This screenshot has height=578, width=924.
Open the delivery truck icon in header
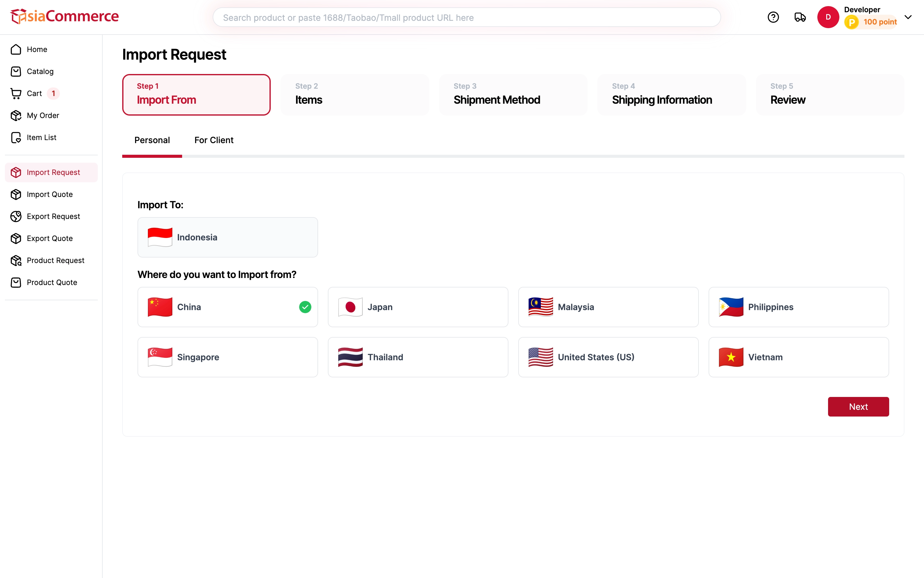click(x=800, y=17)
